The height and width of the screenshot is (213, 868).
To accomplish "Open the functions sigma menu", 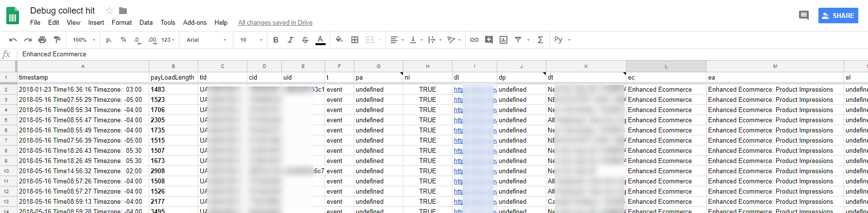I will coord(540,40).
